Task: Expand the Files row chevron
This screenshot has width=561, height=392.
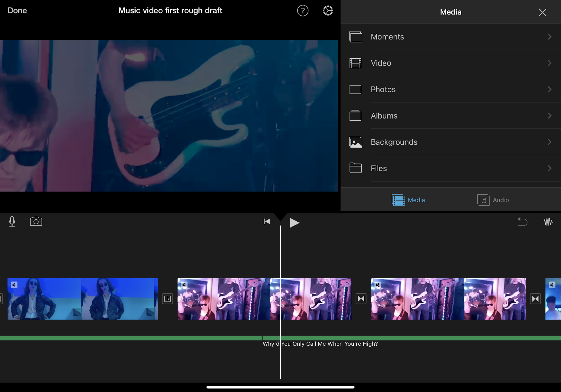Action: point(549,168)
